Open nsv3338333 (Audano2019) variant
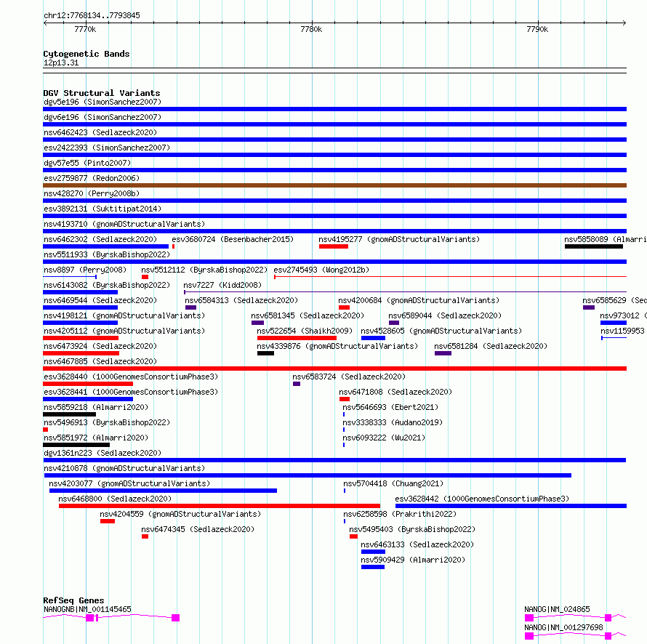Screen dimensions: 647x644 (x=393, y=422)
